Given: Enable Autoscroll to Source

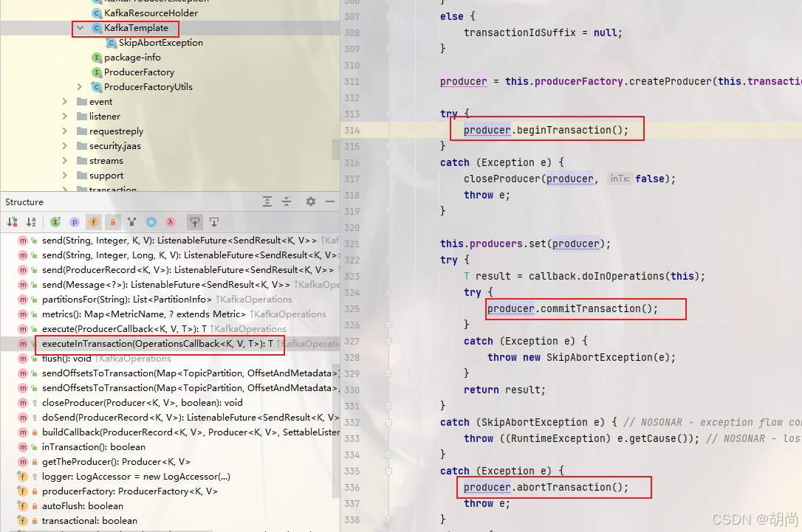Looking at the screenshot, I should 195,222.
